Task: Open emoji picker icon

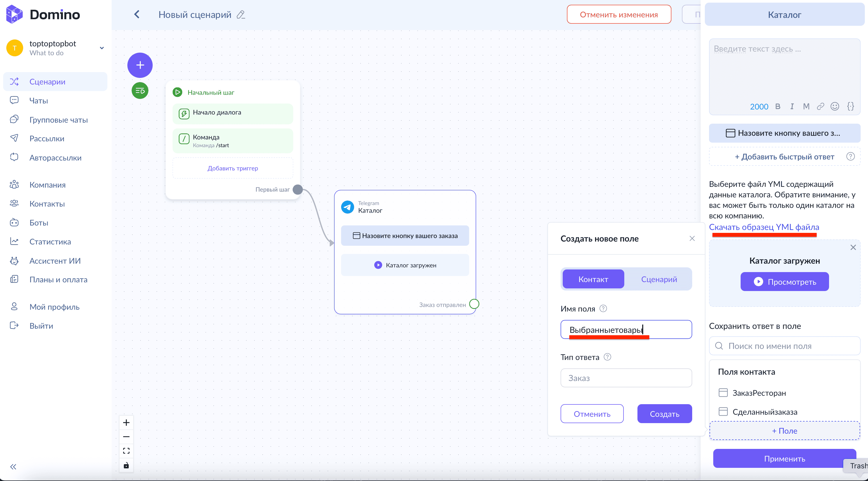Action: 835,107
